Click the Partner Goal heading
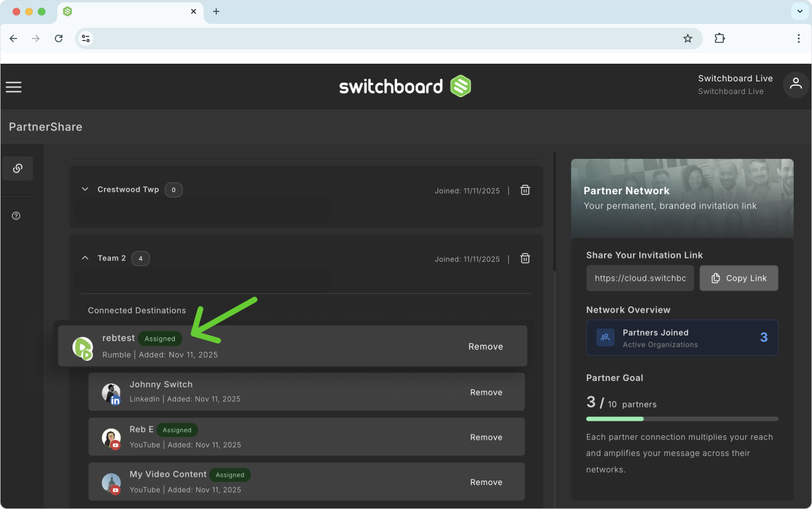 pyautogui.click(x=615, y=378)
